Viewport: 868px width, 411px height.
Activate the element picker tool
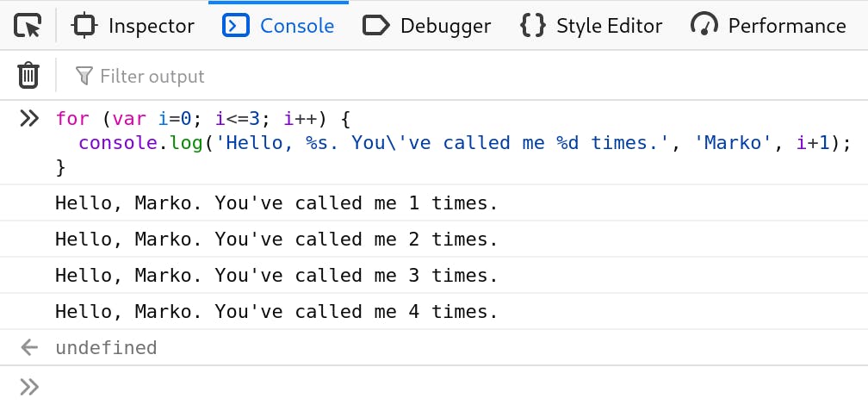[x=28, y=26]
